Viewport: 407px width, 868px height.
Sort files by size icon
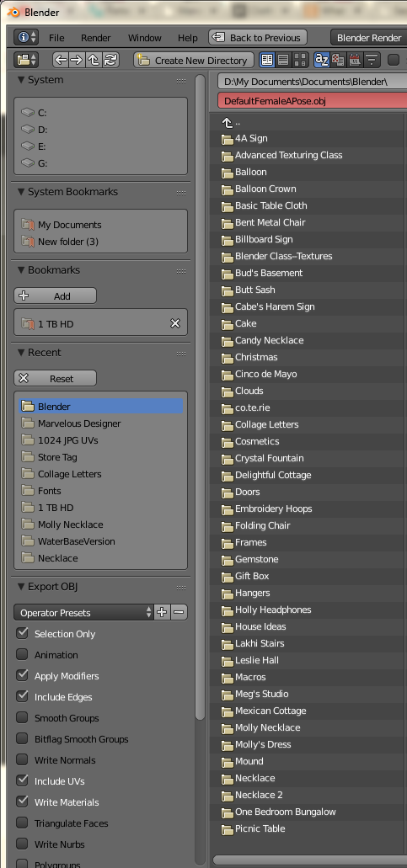pyautogui.click(x=371, y=60)
